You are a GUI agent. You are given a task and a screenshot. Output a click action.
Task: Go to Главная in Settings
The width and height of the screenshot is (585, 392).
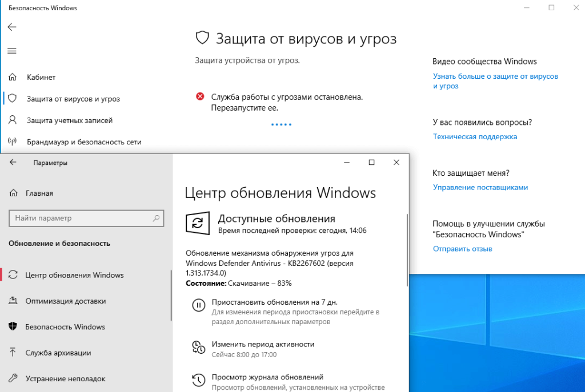[39, 193]
